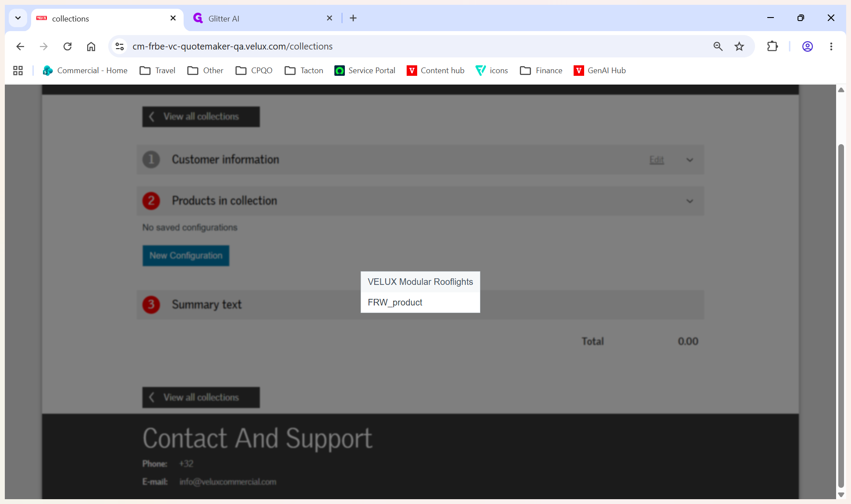Open the Summary text section header
Image resolution: width=851 pixels, height=504 pixels.
tap(420, 305)
